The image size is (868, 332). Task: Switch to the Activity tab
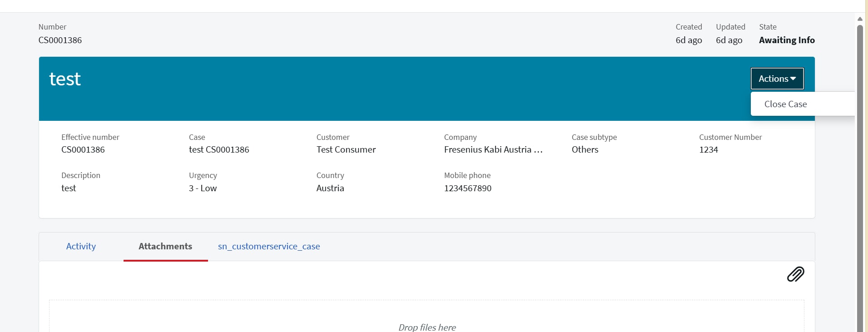click(81, 246)
